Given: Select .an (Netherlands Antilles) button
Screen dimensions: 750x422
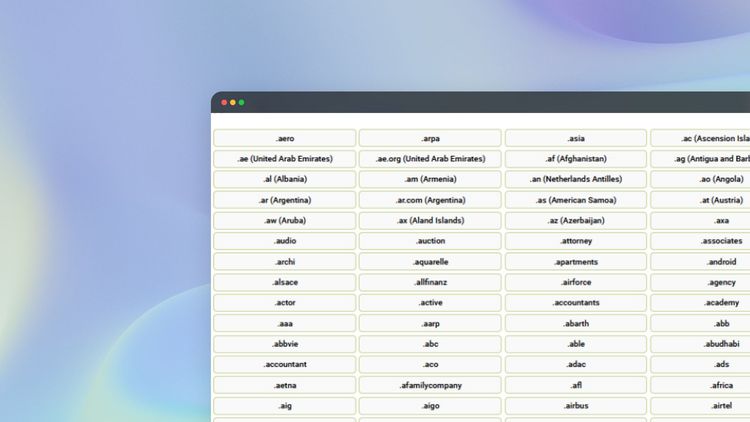Looking at the screenshot, I should (x=576, y=179).
